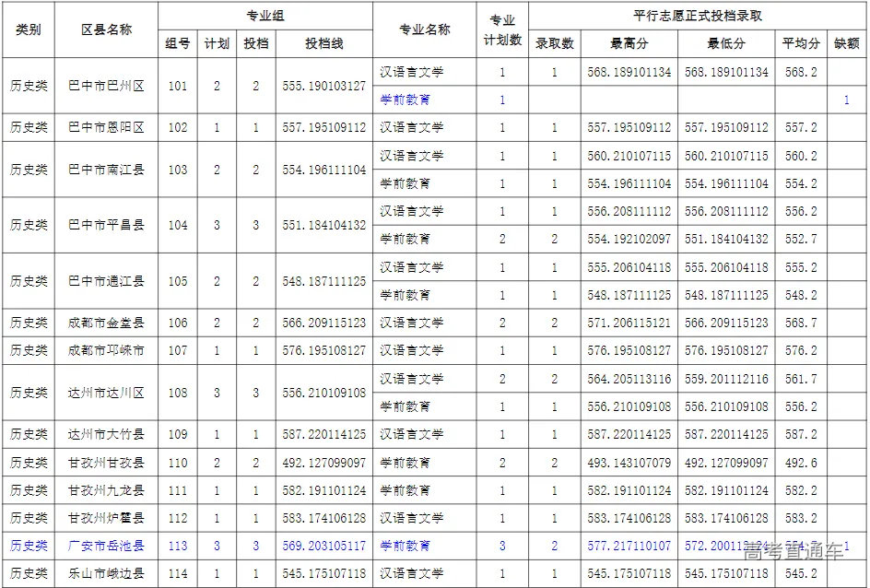Screen dimensions: 870x588
Task: Click the 乐山市峨边县 district cell
Action: pos(106,573)
